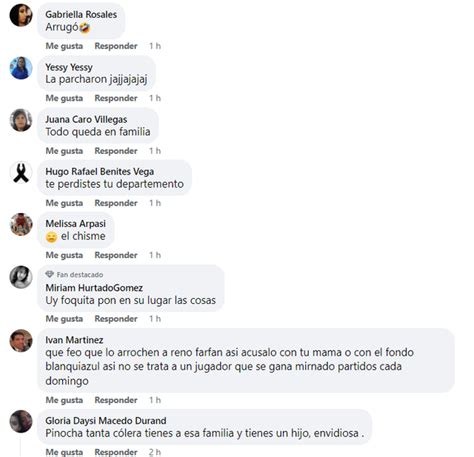Click Hugo Rafael Benites Vega's black ribbon avatar
This screenshot has width=474, height=457.
(x=21, y=172)
